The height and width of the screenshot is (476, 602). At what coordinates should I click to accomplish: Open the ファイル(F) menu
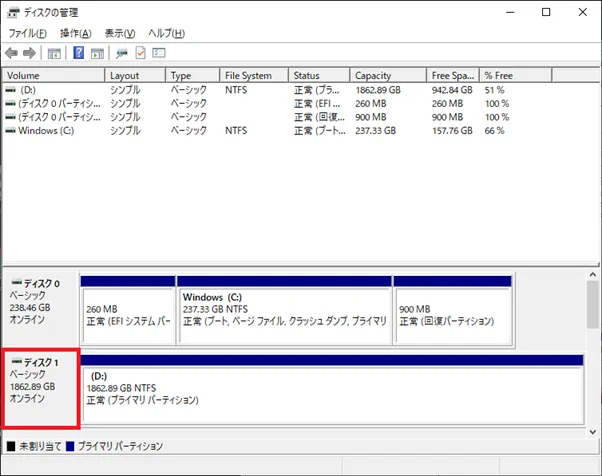click(27, 33)
